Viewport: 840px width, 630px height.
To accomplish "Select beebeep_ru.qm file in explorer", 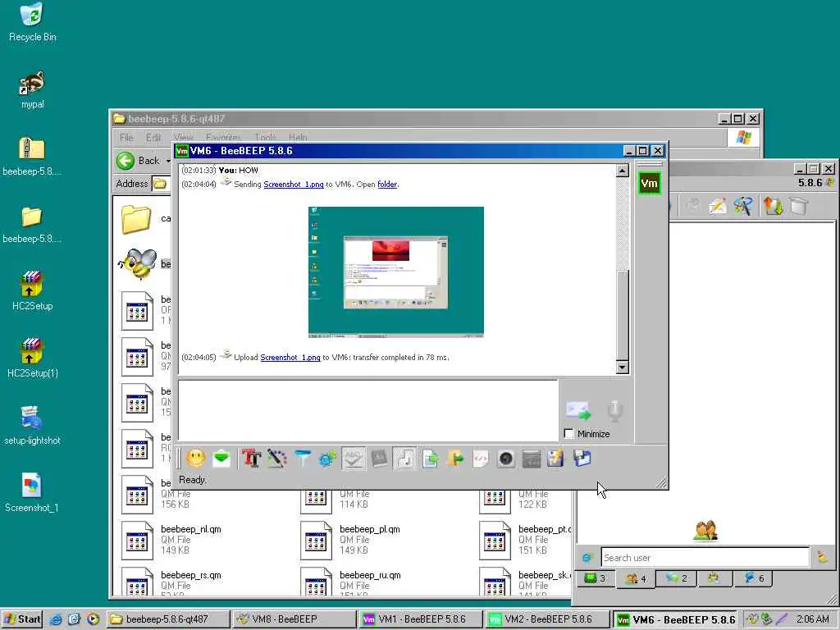I will click(x=350, y=583).
